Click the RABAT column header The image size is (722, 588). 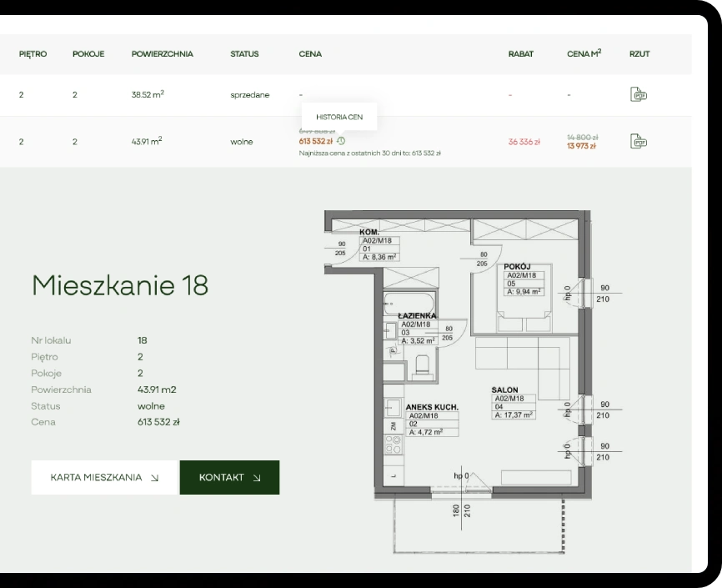pos(521,54)
